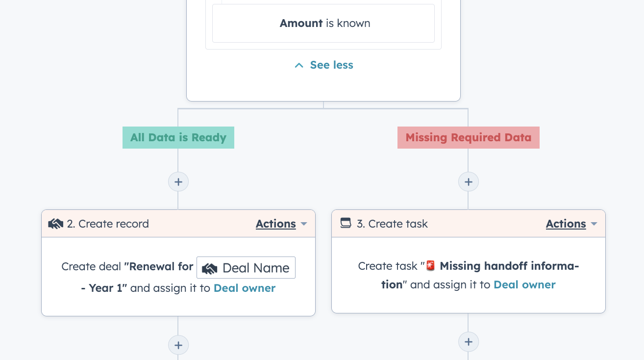Select the Missing Required Data branch label

(468, 137)
